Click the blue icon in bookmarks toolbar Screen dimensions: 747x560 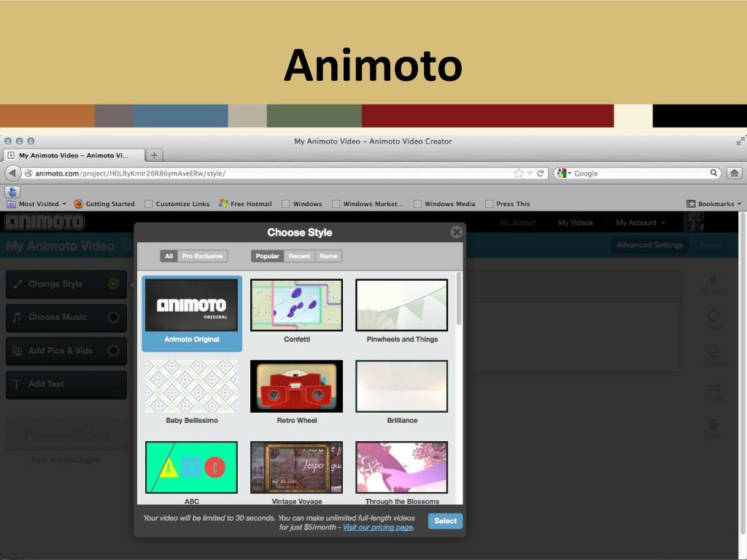12,192
